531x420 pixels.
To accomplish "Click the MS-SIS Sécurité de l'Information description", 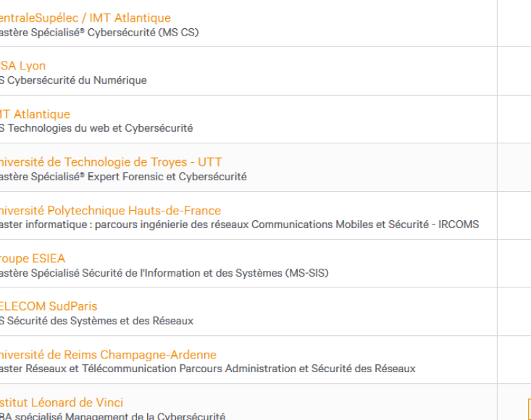I will coord(164,273).
